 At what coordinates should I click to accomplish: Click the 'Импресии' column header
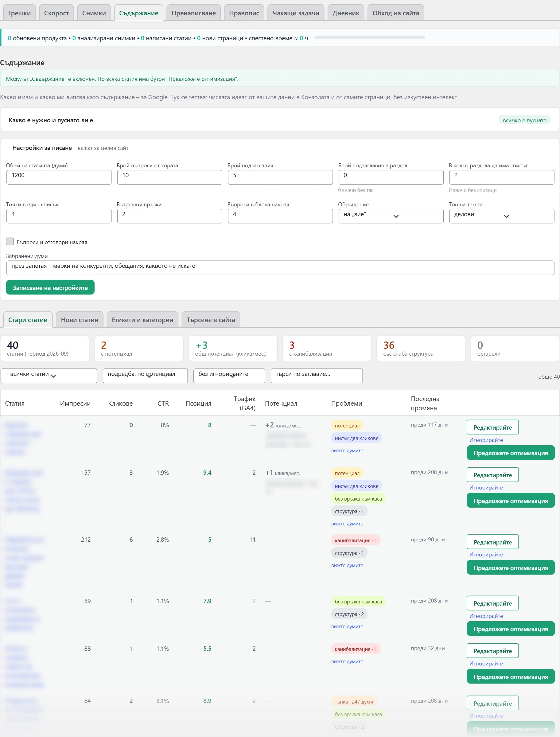[x=75, y=403]
